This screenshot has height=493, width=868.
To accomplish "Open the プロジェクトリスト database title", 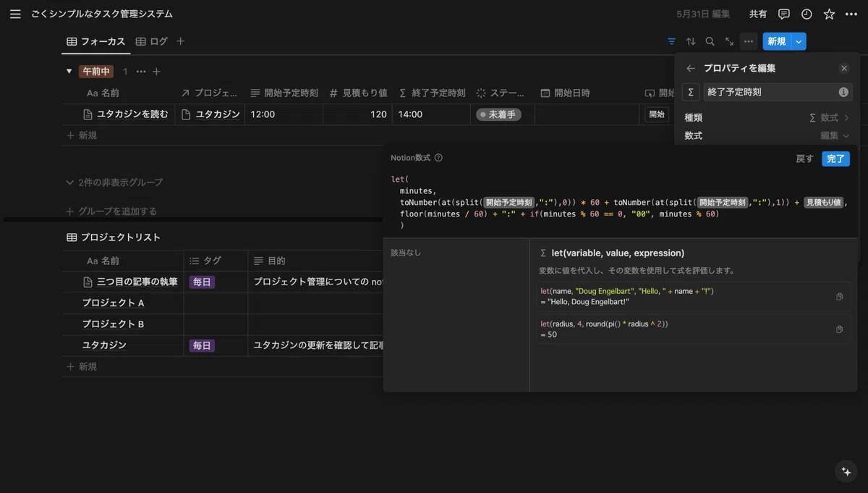I will [120, 237].
